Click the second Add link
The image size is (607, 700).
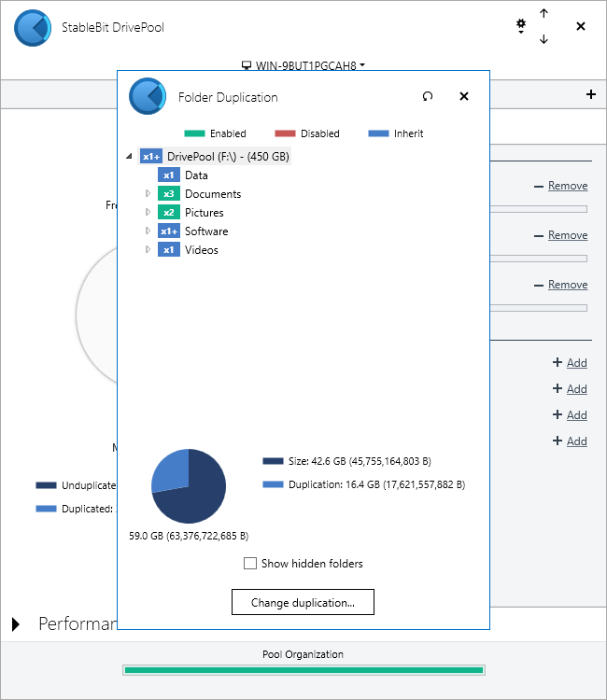(x=576, y=389)
